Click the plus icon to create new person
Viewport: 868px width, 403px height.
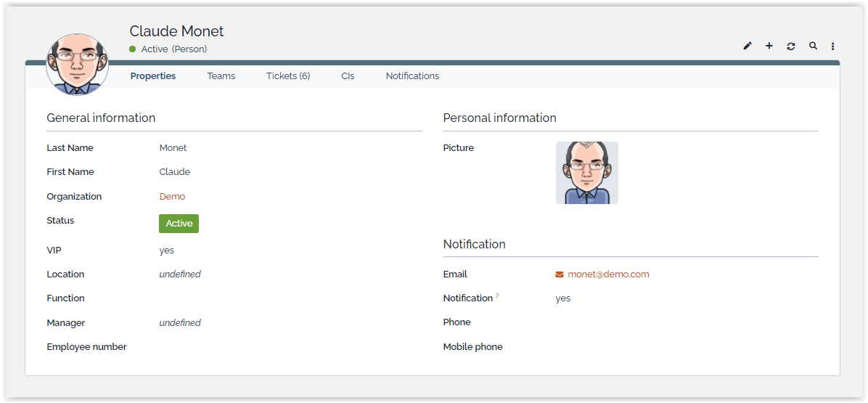click(769, 46)
